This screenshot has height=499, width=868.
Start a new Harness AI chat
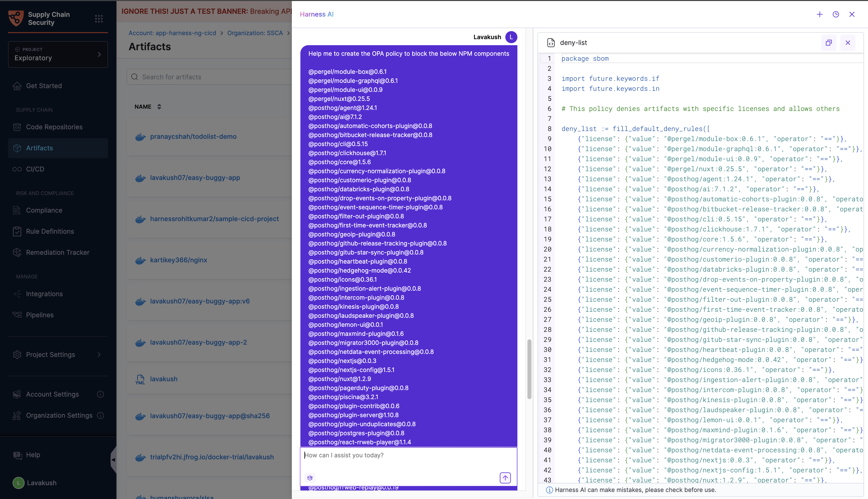(820, 14)
